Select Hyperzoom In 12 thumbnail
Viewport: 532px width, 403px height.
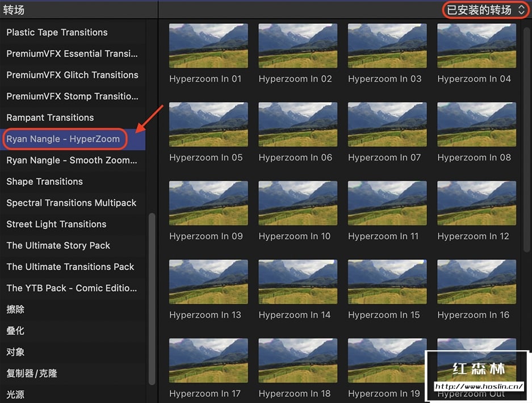coord(477,203)
